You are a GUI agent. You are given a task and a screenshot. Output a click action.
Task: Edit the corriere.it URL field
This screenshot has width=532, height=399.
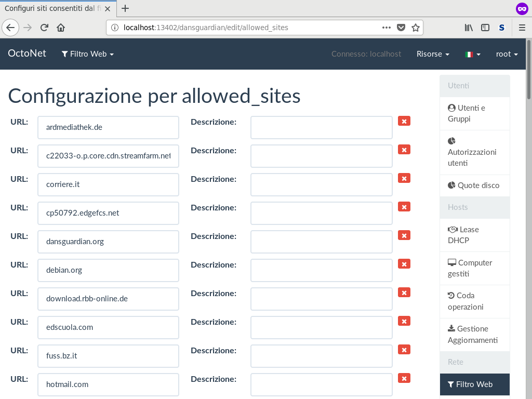click(x=108, y=184)
